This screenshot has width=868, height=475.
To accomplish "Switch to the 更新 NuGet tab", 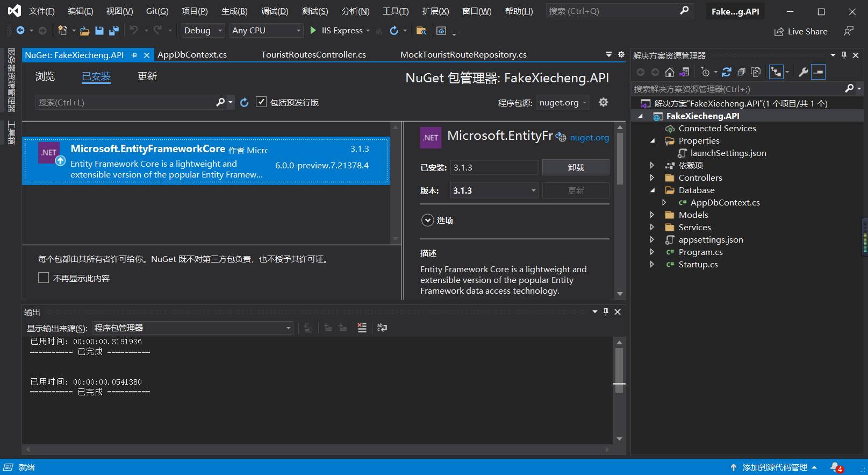I will (x=147, y=76).
